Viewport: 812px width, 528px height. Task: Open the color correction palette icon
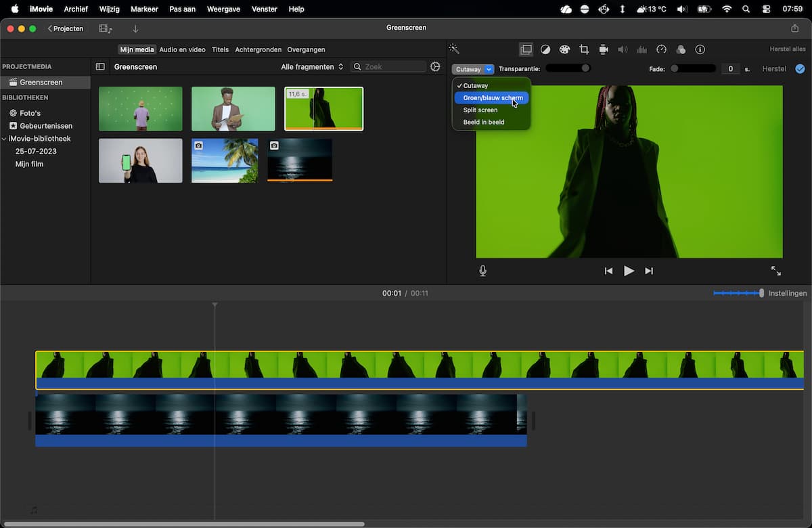click(564, 49)
